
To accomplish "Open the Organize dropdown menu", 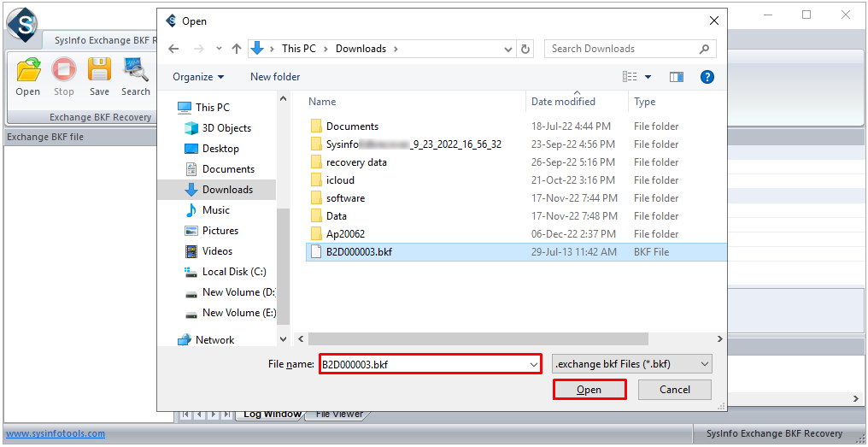I will pyautogui.click(x=198, y=77).
